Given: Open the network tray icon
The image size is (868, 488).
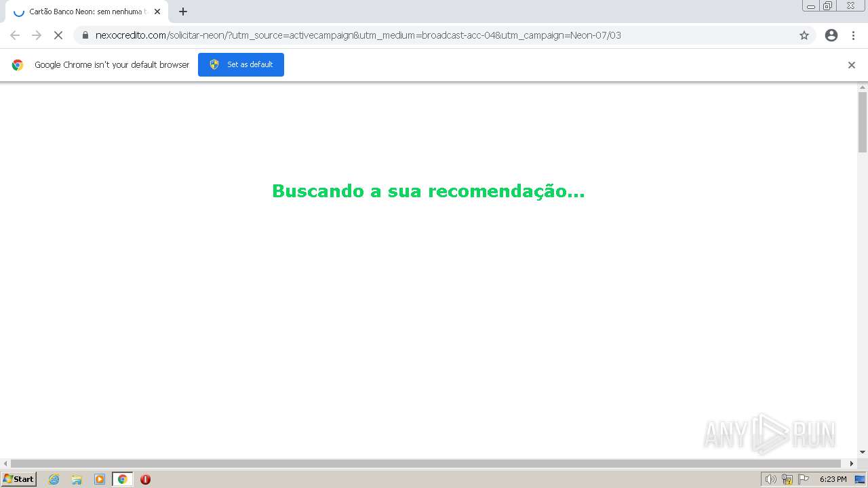Looking at the screenshot, I should [787, 479].
